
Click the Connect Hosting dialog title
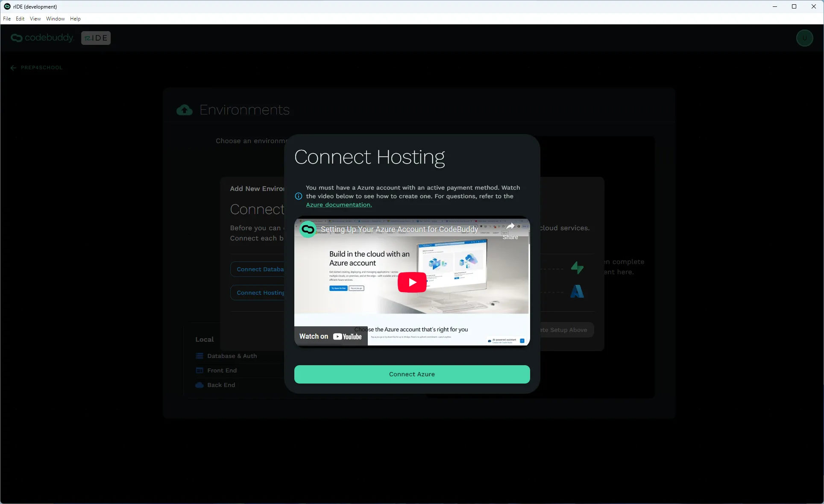[369, 158]
